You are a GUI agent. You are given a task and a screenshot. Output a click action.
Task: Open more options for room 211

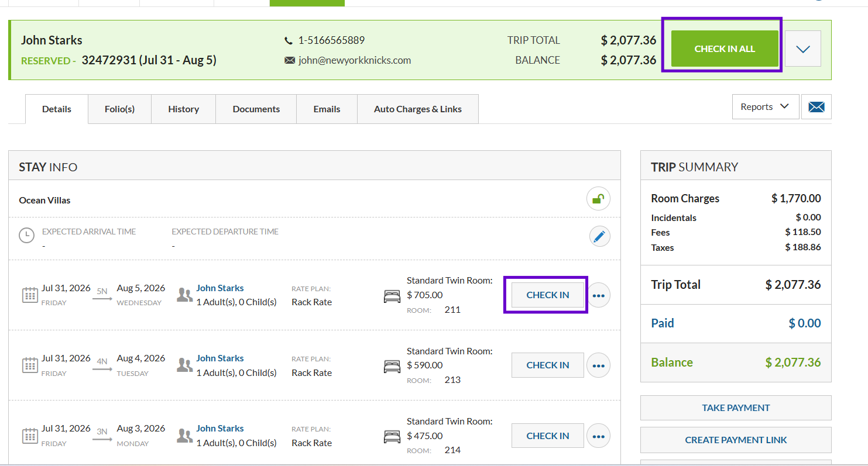[x=598, y=295]
